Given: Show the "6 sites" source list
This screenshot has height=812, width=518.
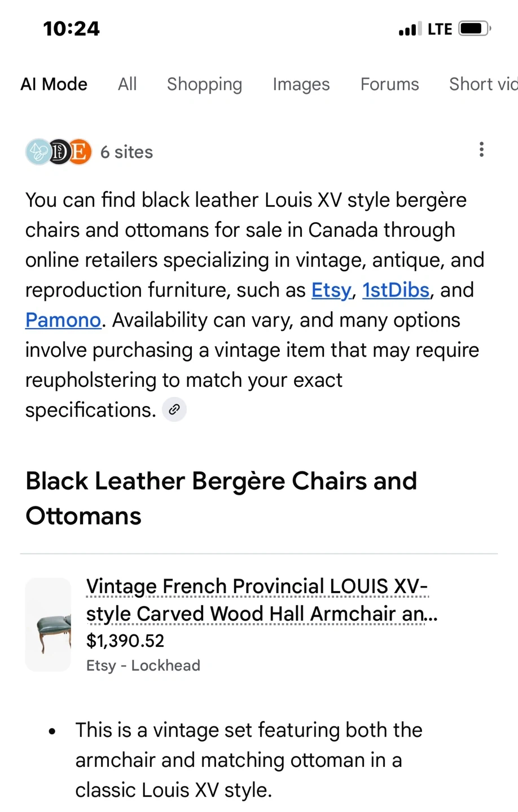Looking at the screenshot, I should pyautogui.click(x=126, y=152).
